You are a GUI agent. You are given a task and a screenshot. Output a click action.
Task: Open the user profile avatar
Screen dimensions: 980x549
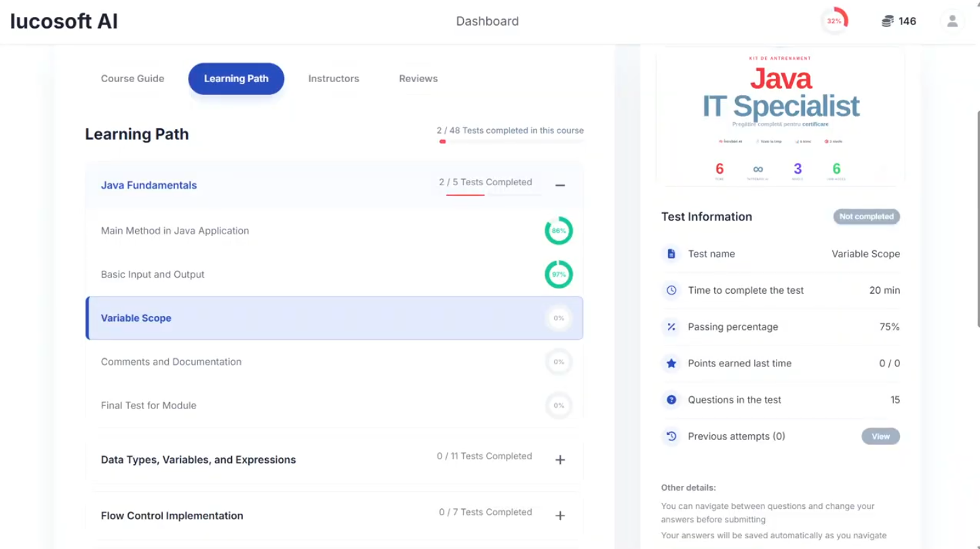click(952, 21)
